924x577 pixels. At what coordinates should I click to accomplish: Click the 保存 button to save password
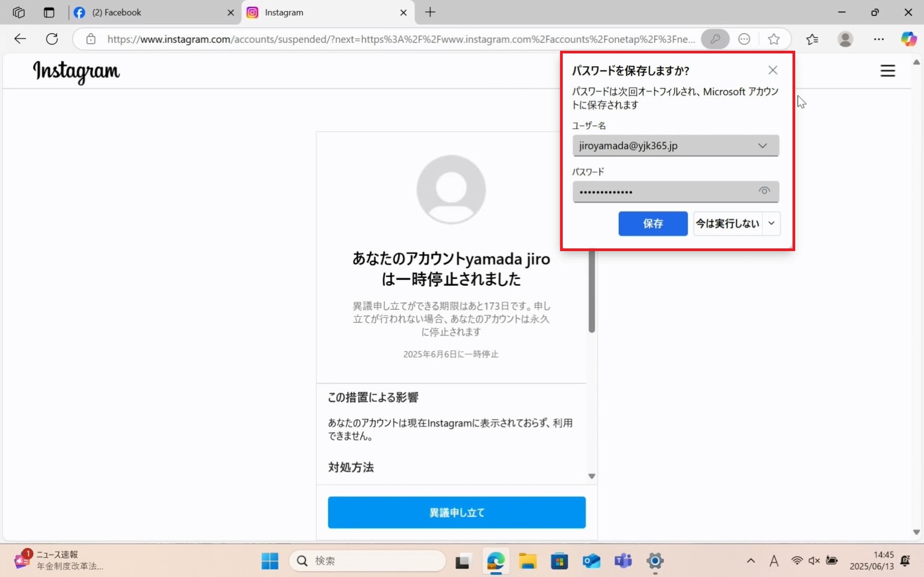pos(653,223)
